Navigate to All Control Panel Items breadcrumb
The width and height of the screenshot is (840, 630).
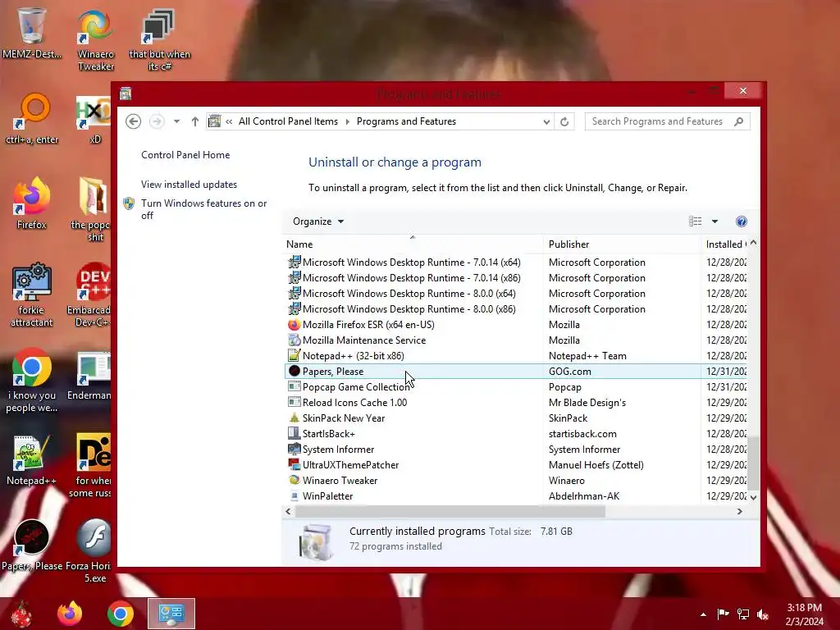[288, 121]
